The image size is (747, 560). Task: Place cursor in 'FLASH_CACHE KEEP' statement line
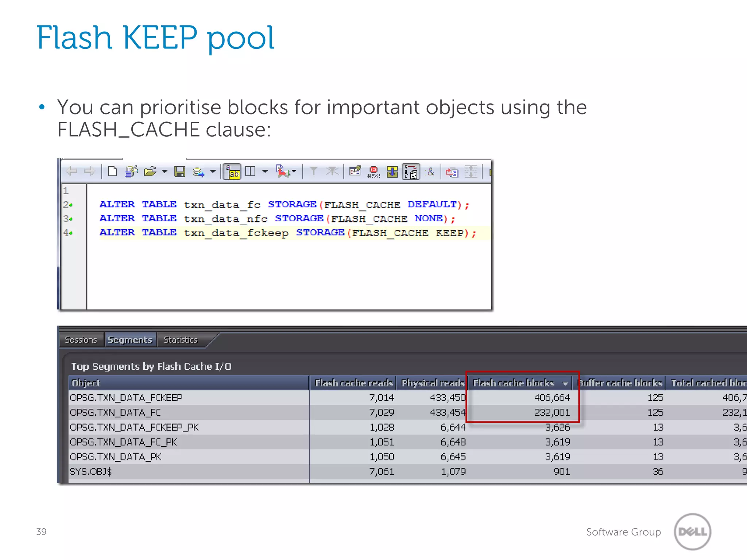tap(288, 233)
